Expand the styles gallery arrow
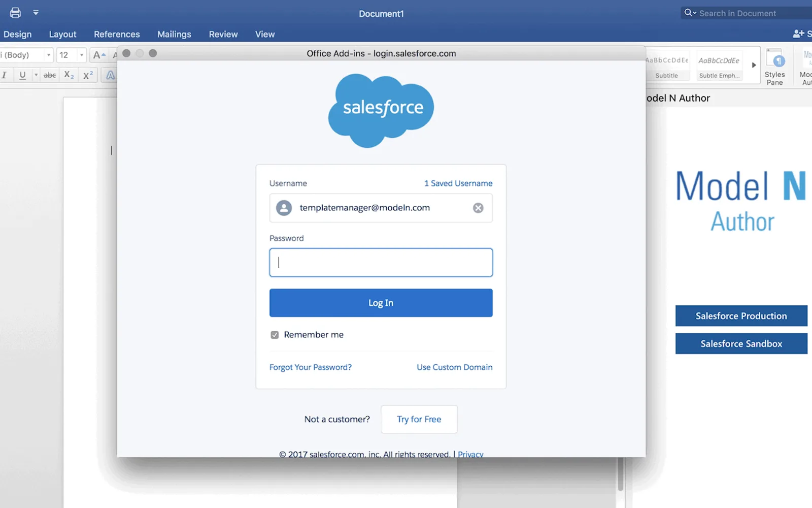Screen dimensions: 812x508 [754, 65]
